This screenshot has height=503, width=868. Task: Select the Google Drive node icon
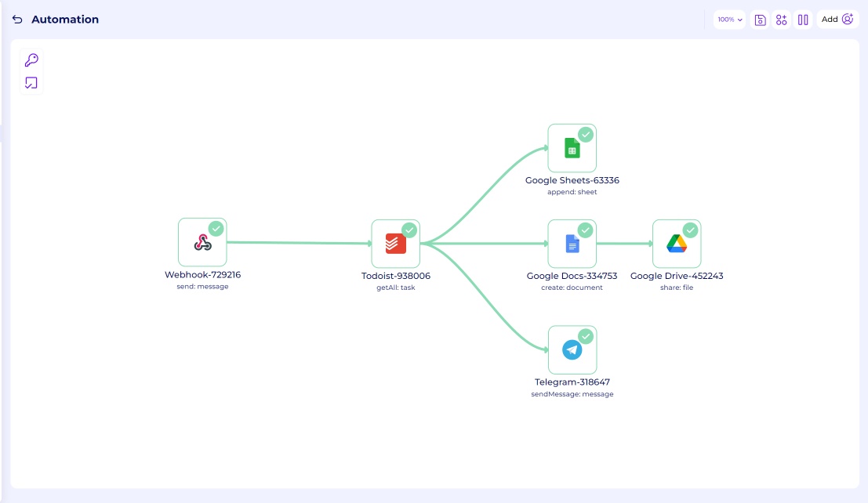(677, 244)
